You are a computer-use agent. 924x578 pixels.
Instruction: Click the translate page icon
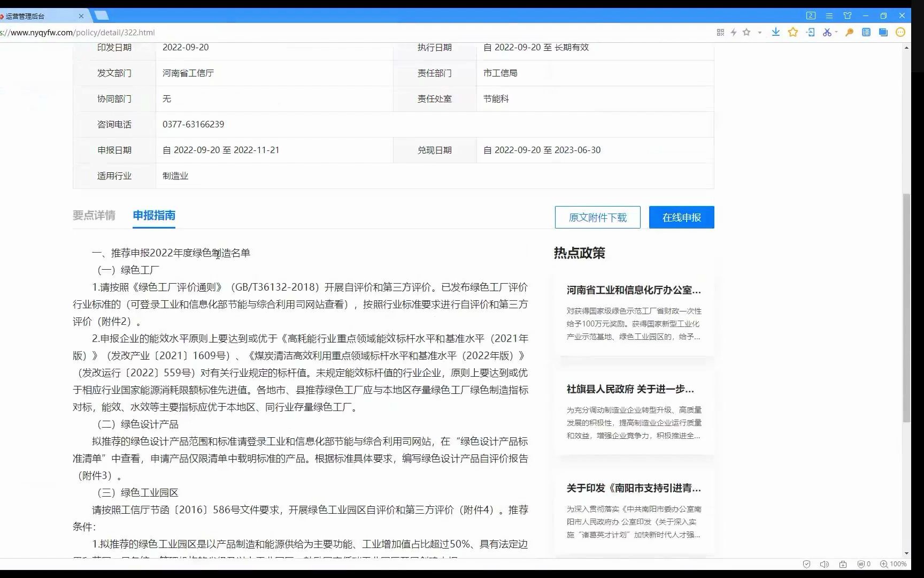[x=866, y=32]
